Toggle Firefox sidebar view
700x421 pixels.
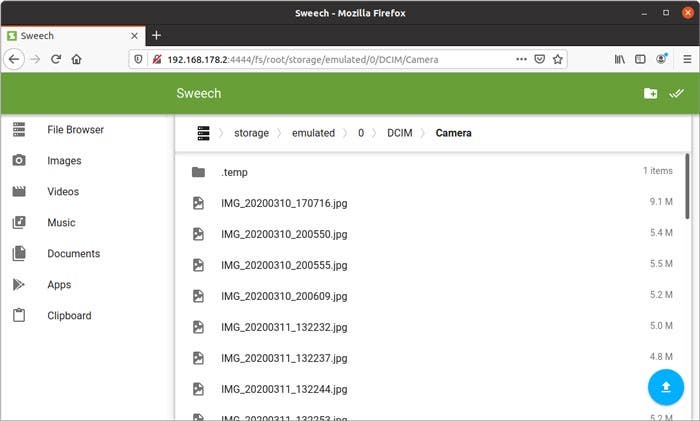point(640,59)
